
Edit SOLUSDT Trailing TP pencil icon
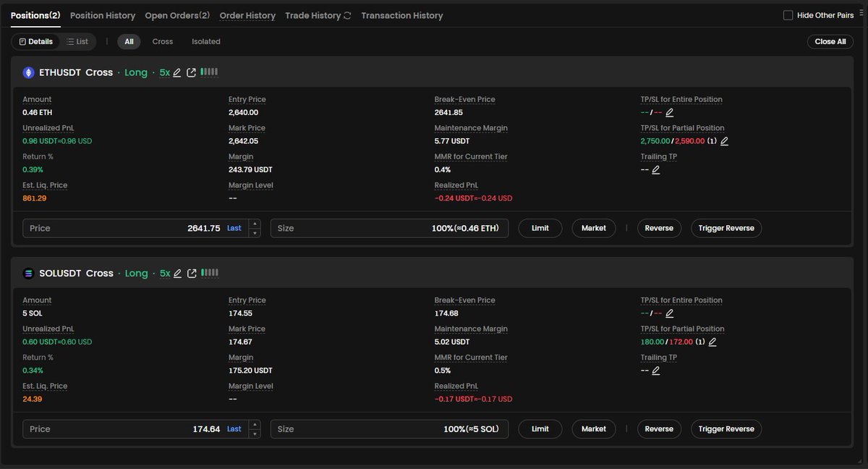click(x=656, y=371)
